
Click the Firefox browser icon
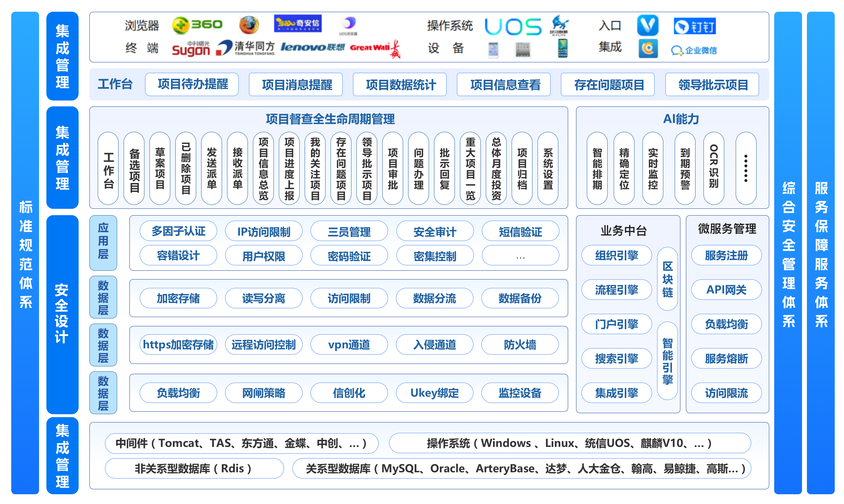[249, 25]
